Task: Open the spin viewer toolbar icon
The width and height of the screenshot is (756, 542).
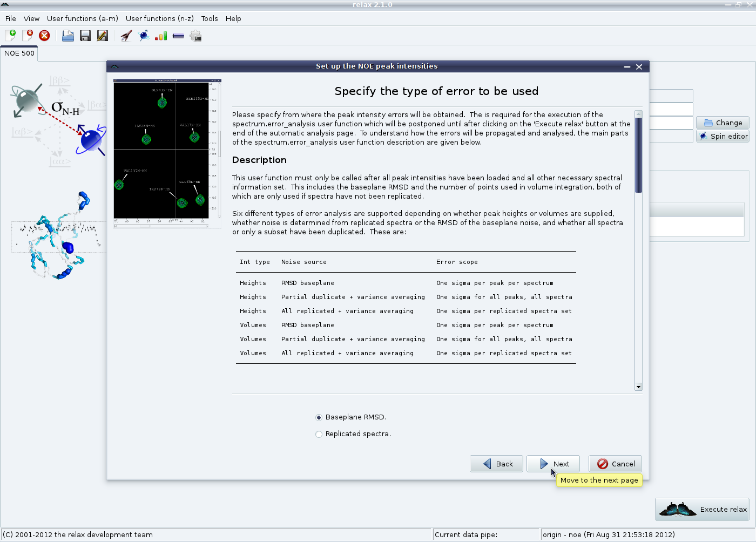Action: point(144,36)
